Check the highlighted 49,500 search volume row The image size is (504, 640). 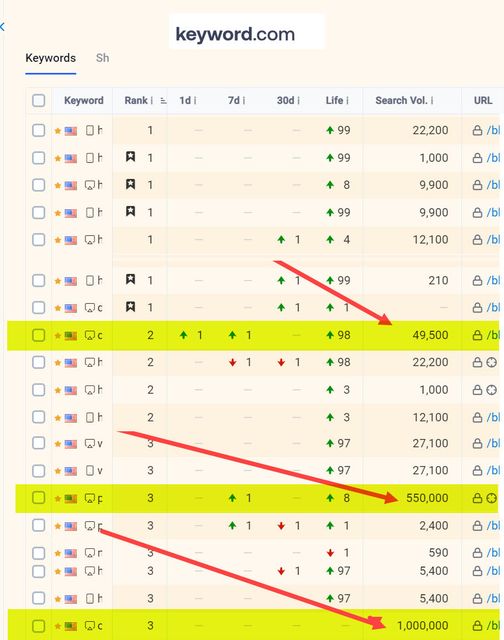(38, 335)
